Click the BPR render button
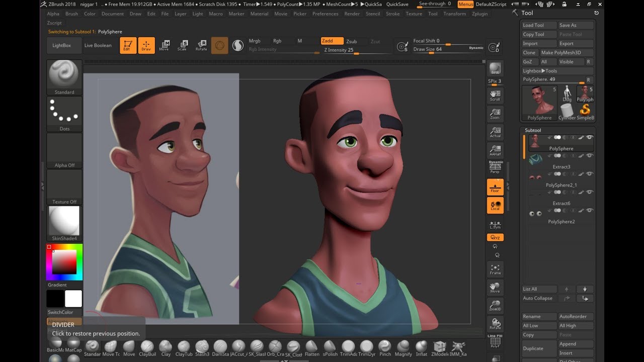Screen dimensions: 644x362 495,68
